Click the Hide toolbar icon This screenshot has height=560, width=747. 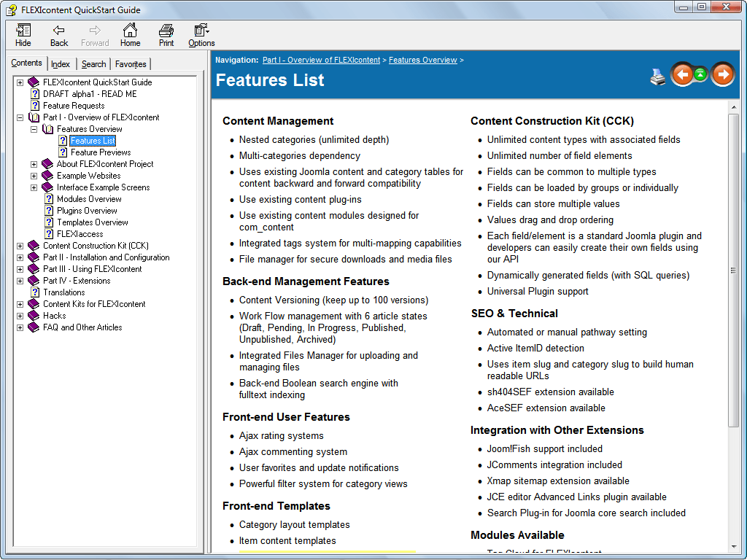(x=23, y=35)
